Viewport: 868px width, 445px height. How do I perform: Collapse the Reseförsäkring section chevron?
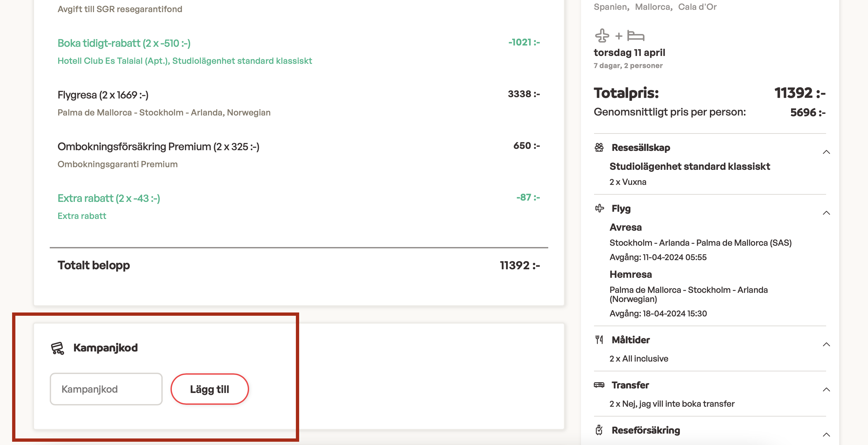tap(826, 435)
